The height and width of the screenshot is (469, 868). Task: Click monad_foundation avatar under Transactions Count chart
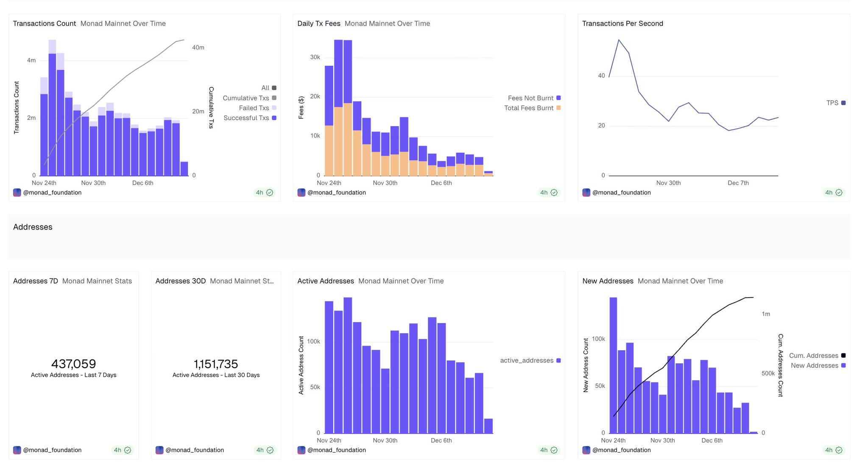(17, 192)
